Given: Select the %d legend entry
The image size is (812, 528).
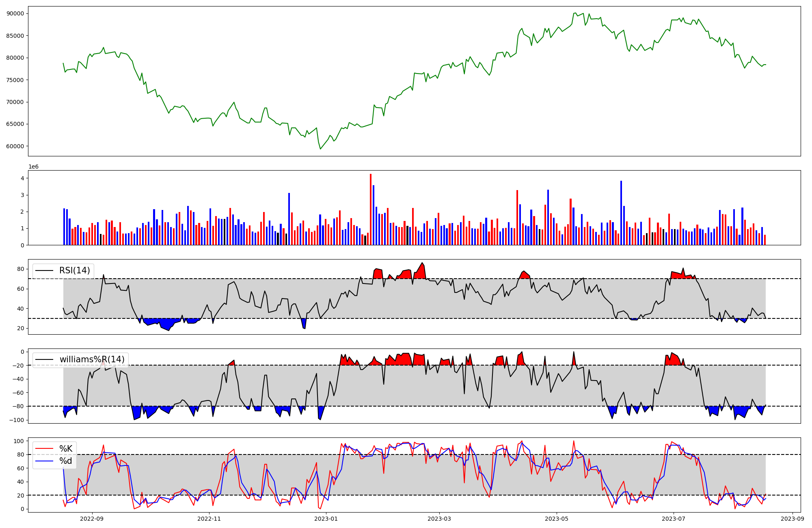Looking at the screenshot, I should (66, 461).
